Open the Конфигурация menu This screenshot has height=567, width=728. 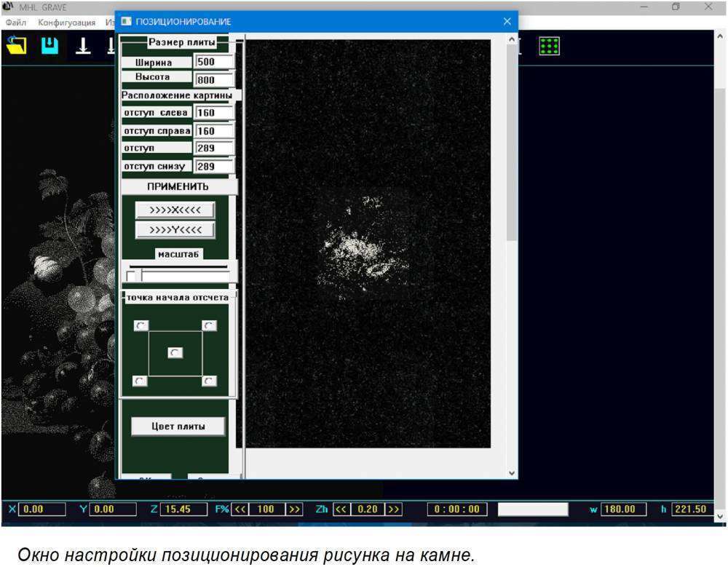tap(66, 23)
